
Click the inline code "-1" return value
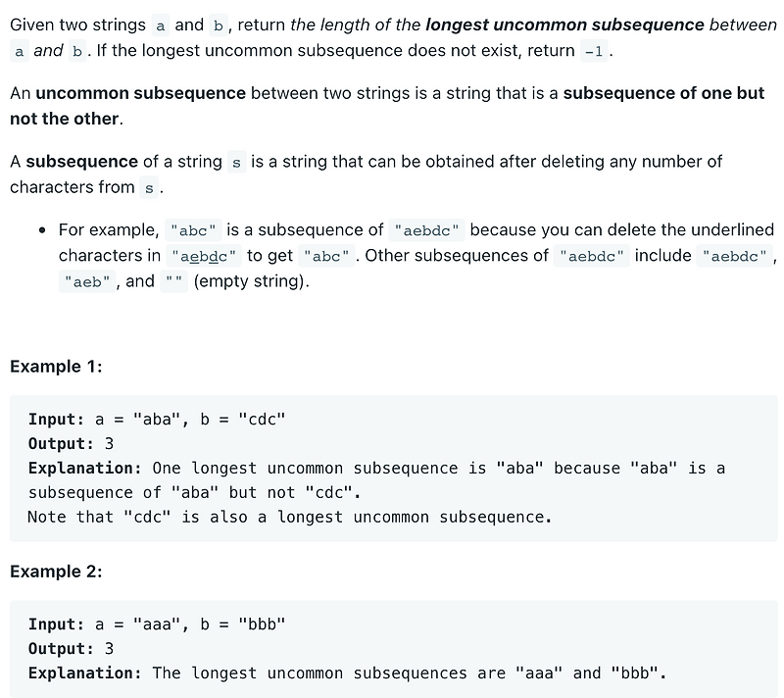click(x=594, y=51)
